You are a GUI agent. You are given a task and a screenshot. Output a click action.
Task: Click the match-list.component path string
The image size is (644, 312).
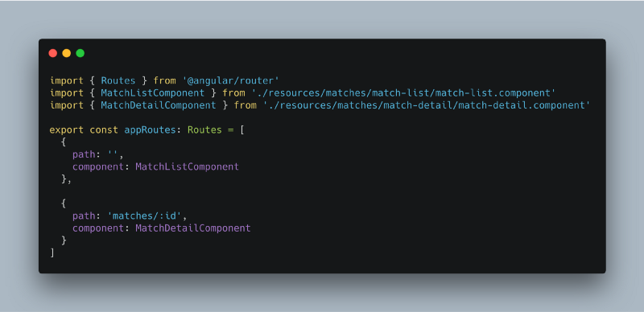[x=404, y=93]
